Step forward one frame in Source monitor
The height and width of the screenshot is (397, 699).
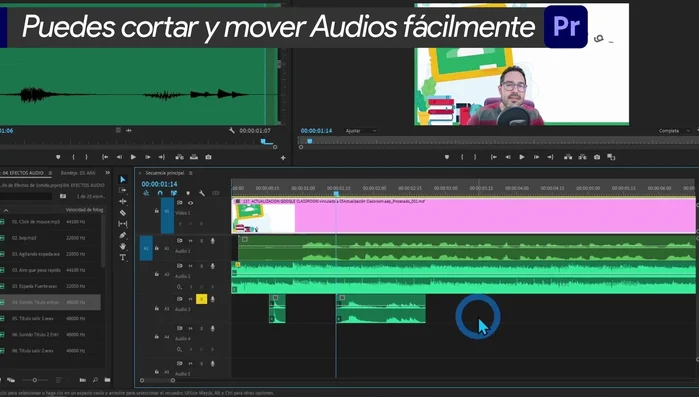tap(148, 157)
